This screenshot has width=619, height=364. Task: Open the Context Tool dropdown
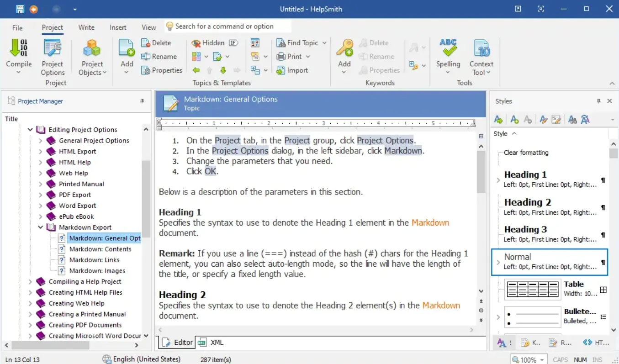(x=481, y=58)
